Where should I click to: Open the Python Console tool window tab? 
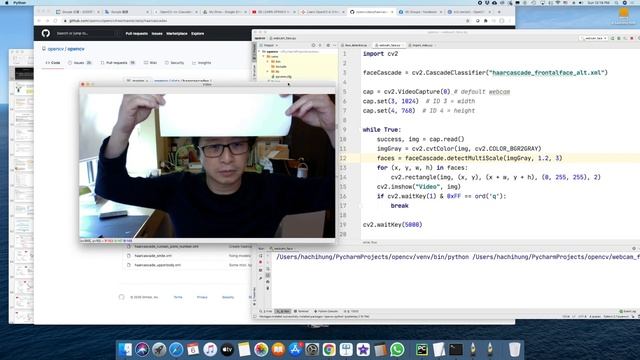(326, 311)
